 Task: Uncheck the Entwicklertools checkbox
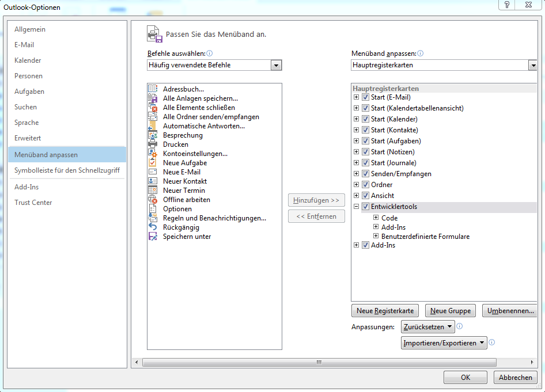[365, 207]
